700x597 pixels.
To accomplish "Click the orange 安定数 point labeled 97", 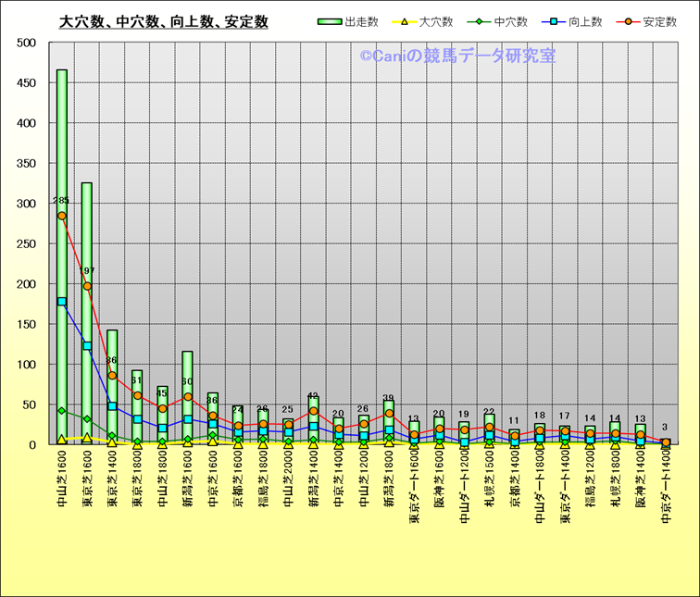I will pos(87,286).
